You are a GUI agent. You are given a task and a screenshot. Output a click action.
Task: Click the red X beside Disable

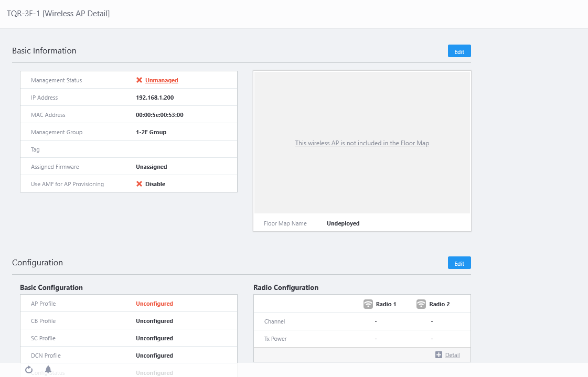(x=139, y=184)
